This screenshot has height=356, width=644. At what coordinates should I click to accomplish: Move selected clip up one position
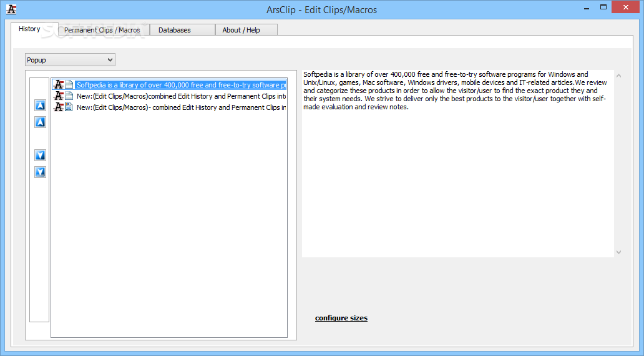click(40, 122)
